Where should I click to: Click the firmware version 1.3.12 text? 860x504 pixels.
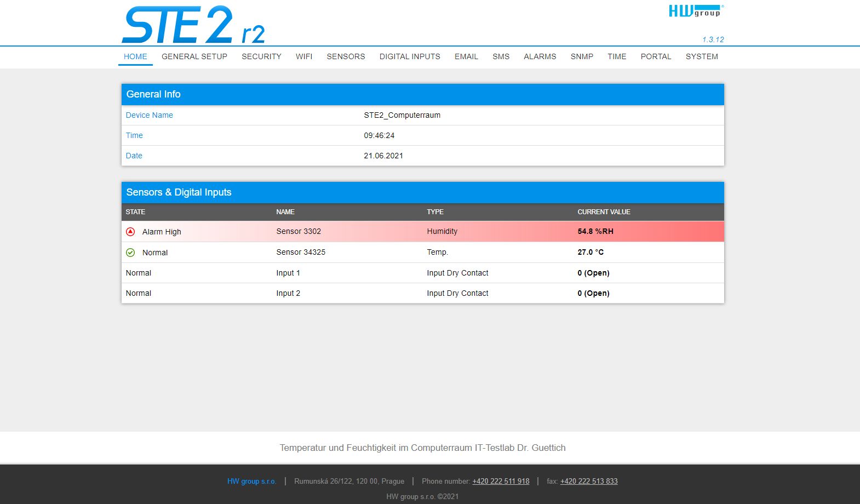(x=713, y=39)
